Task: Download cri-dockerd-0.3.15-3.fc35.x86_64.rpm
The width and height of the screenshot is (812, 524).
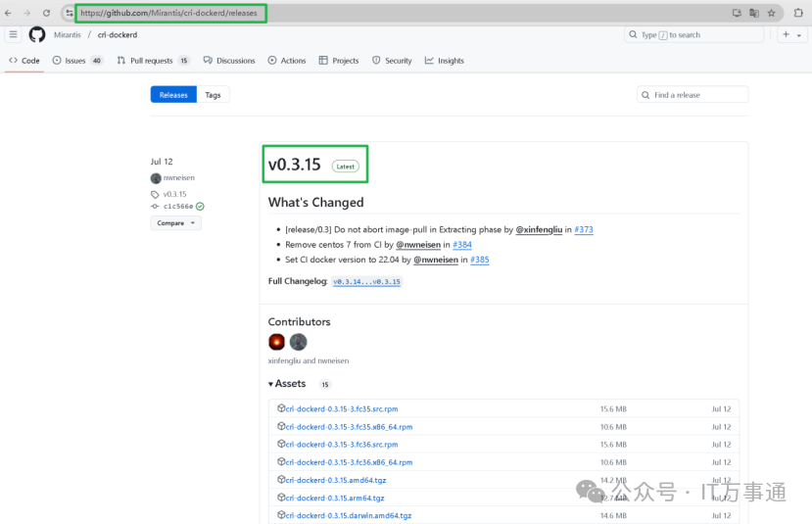Action: pos(349,427)
